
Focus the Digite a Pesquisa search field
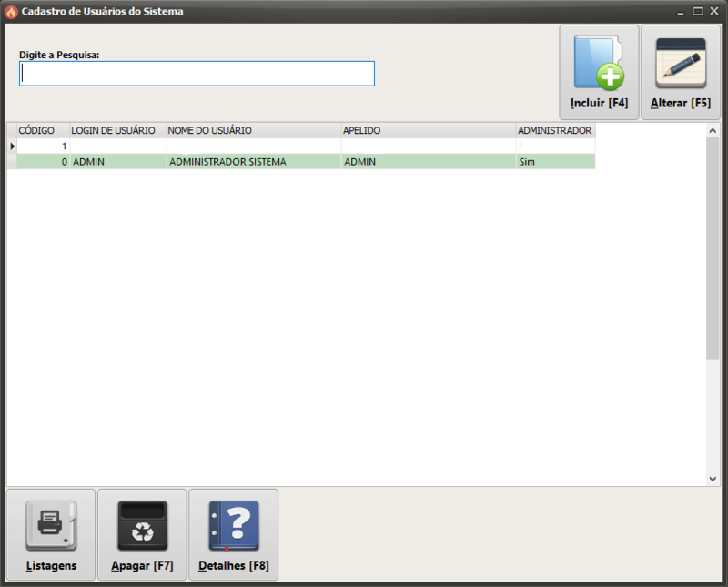(x=197, y=74)
